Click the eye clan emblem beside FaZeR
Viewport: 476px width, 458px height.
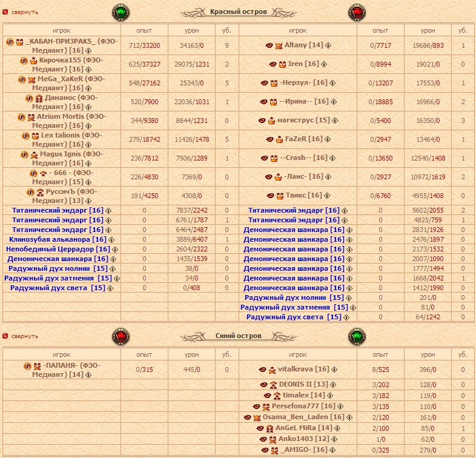270,139
